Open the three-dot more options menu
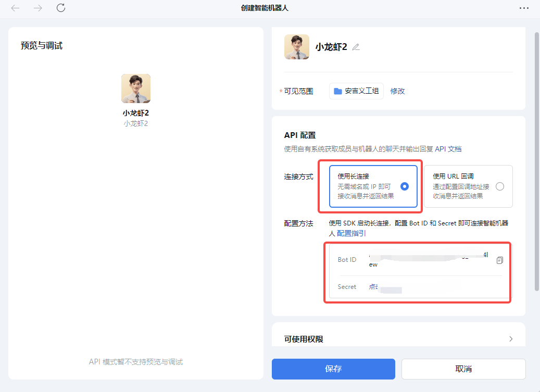Viewport: 540px width, 392px height. [524, 8]
